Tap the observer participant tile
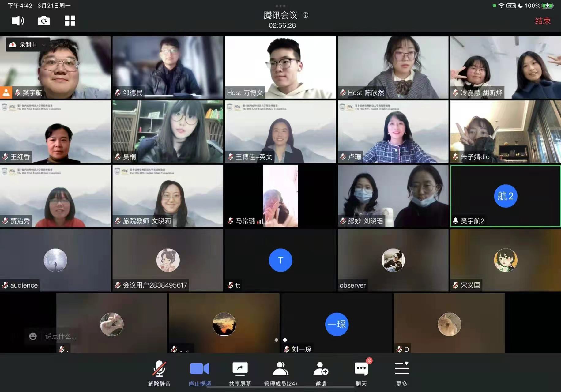Image resolution: width=561 pixels, height=392 pixels. [393, 260]
